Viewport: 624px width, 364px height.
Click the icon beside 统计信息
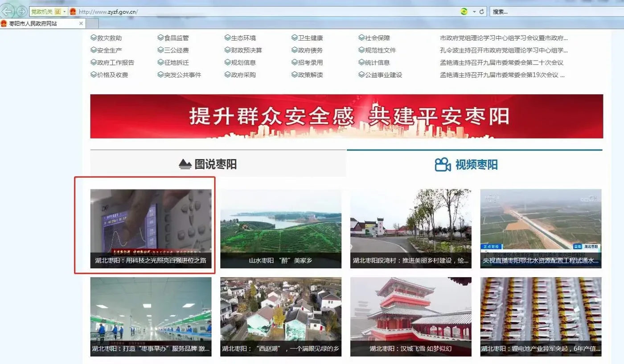(361, 62)
